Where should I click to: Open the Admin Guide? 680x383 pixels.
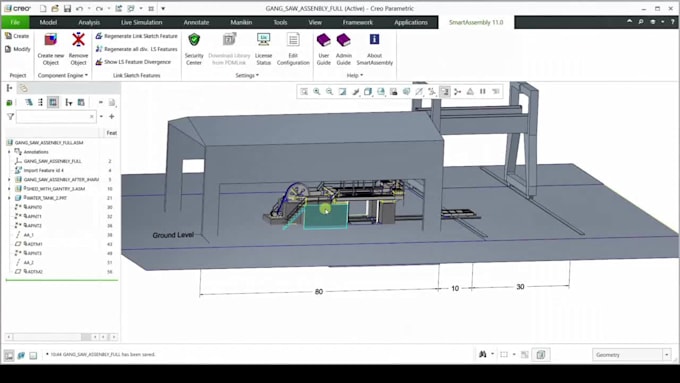343,49
